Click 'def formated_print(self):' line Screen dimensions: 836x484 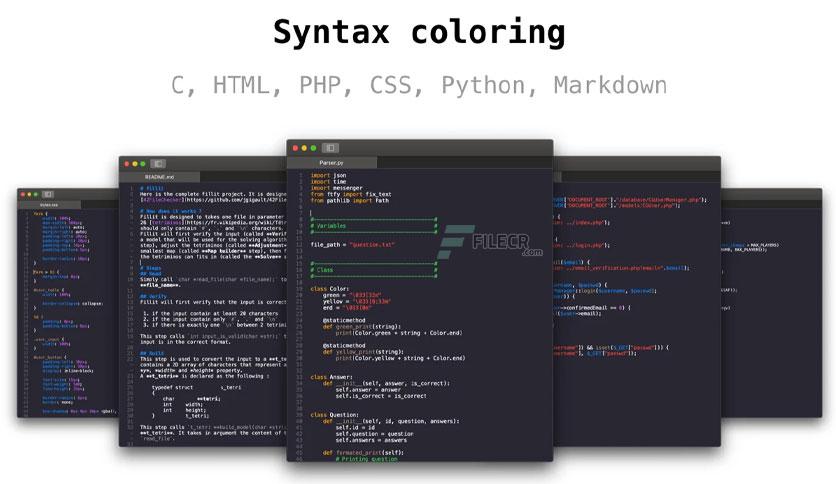pos(363,453)
